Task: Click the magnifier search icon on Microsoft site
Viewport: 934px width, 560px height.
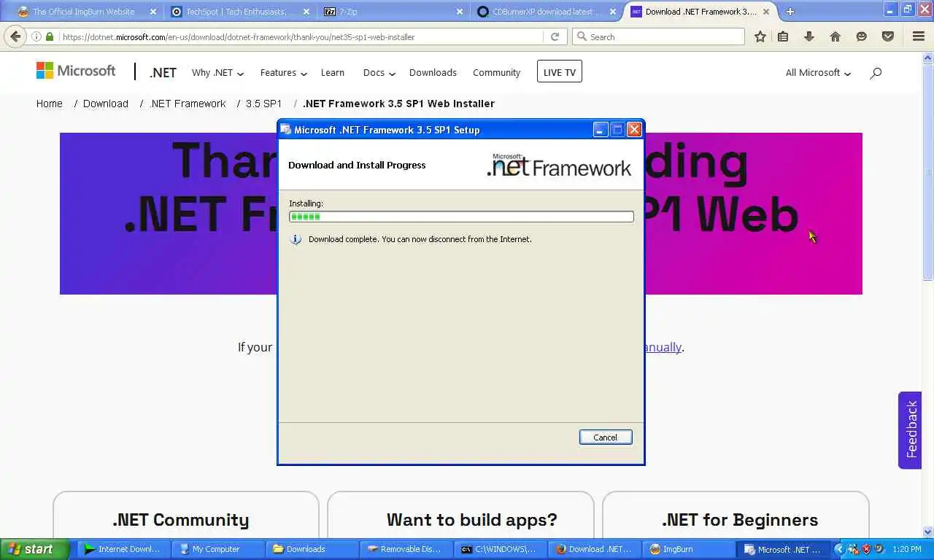Action: click(x=876, y=72)
